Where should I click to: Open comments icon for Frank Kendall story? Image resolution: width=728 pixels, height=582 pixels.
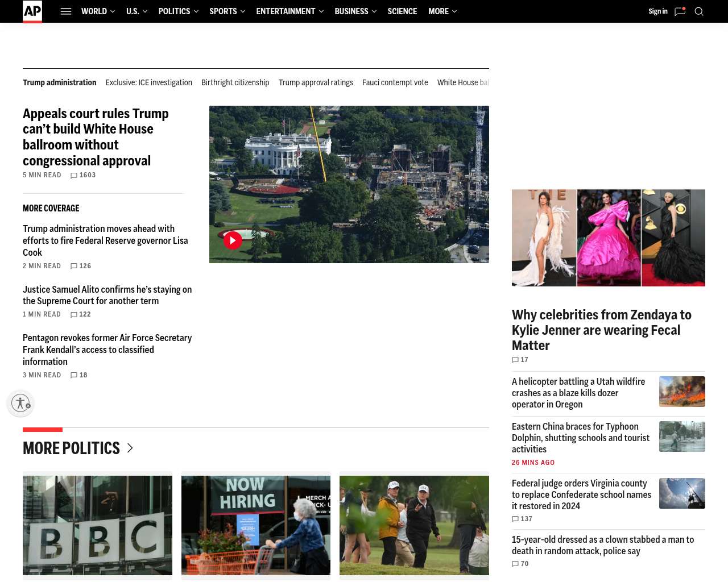coord(74,375)
